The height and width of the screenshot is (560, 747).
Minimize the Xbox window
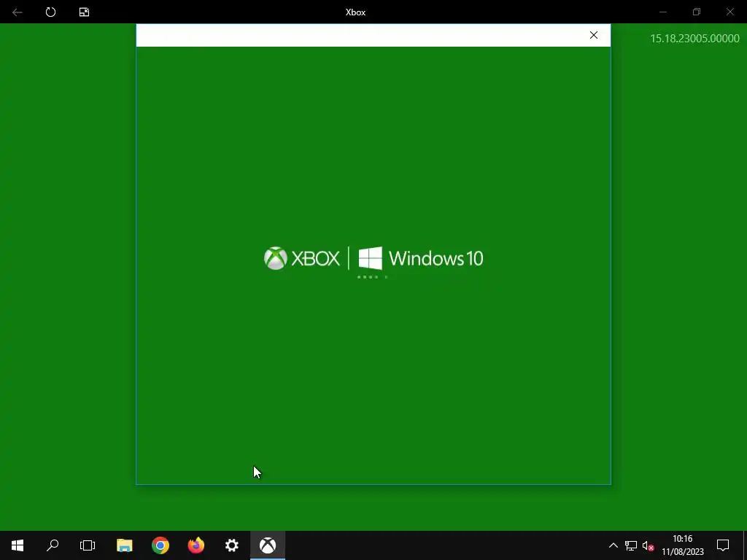point(662,12)
